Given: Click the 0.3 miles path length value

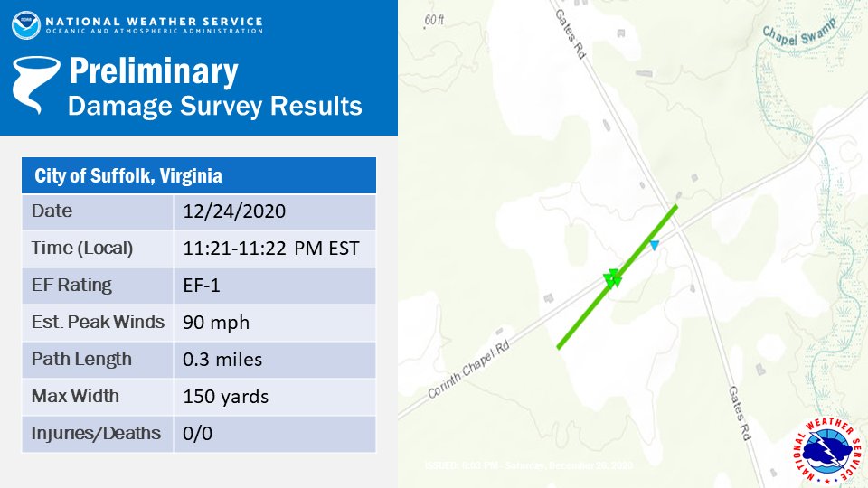Looking at the screenshot, I should pos(222,359).
